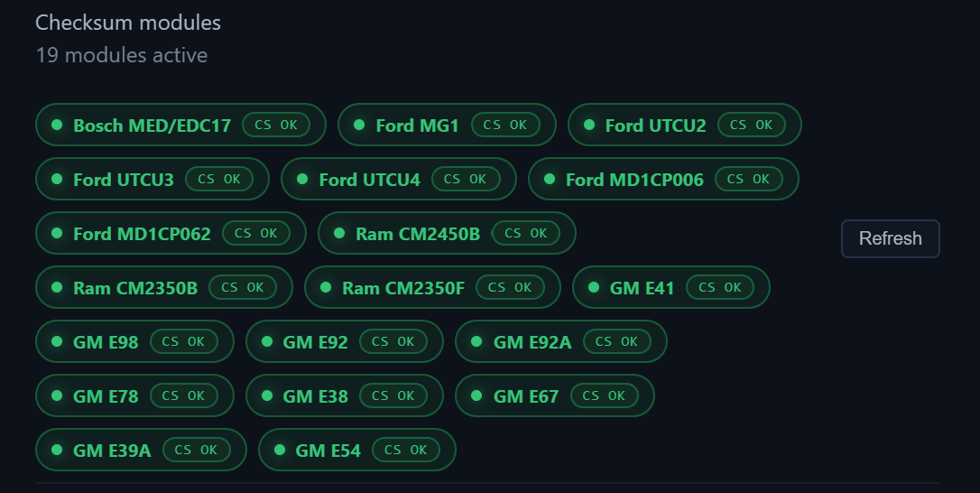Viewport: 980px width, 493px height.
Task: Click the CS OK badge for GM E92A
Action: point(617,341)
